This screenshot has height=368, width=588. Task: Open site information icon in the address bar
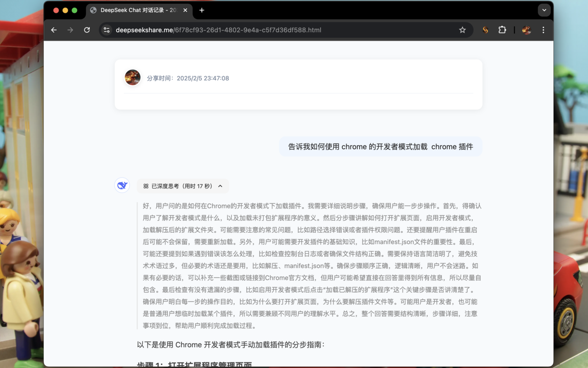106,30
